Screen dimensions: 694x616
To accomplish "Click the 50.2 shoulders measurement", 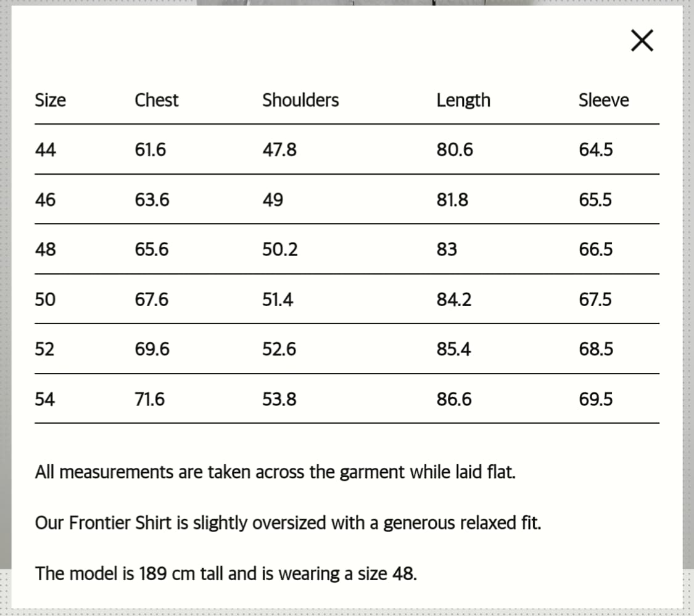I will [280, 250].
